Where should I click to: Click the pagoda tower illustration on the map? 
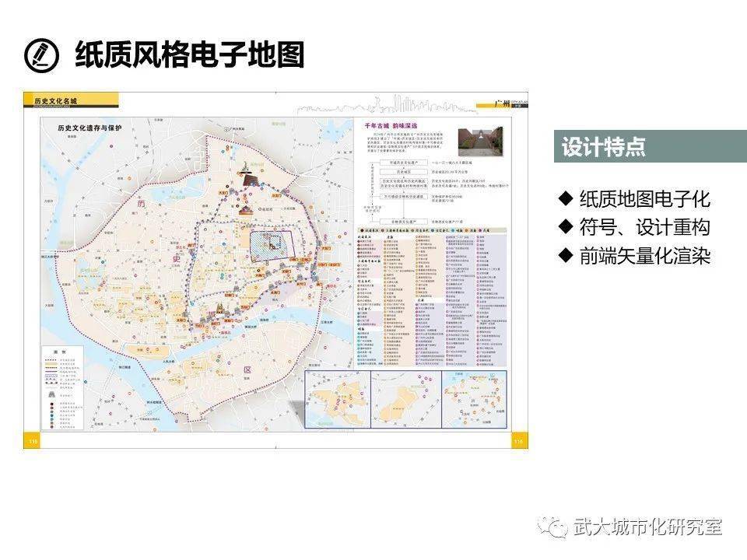tap(247, 174)
